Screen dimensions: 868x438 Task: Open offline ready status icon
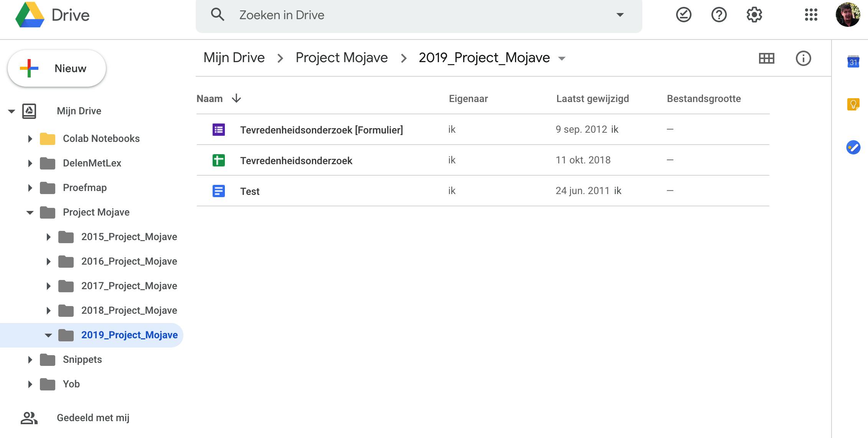[x=683, y=15]
